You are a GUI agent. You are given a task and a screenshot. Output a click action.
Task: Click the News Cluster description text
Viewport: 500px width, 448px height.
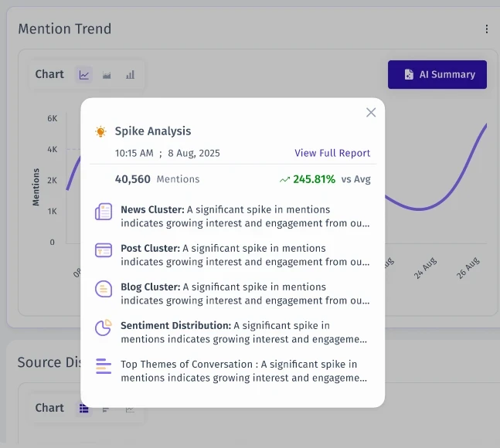[245, 216]
